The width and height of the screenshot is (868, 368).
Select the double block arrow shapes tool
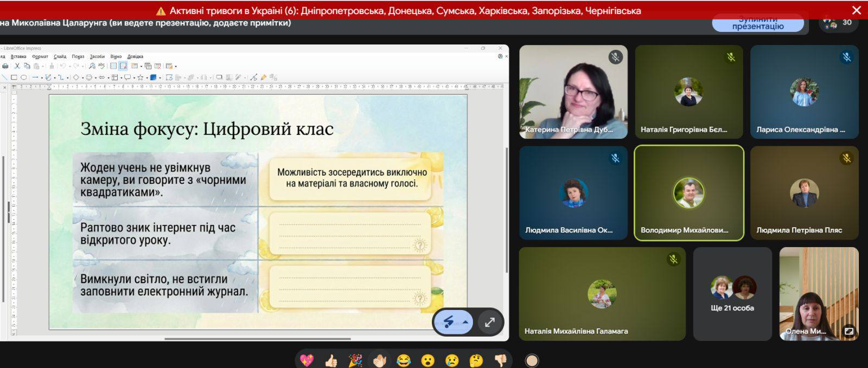(101, 78)
